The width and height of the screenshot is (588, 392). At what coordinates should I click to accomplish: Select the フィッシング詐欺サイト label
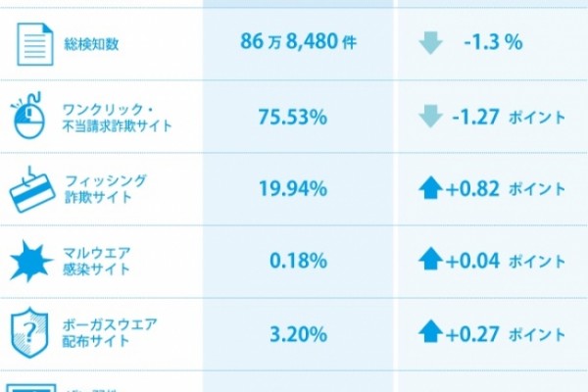pyautogui.click(x=106, y=189)
